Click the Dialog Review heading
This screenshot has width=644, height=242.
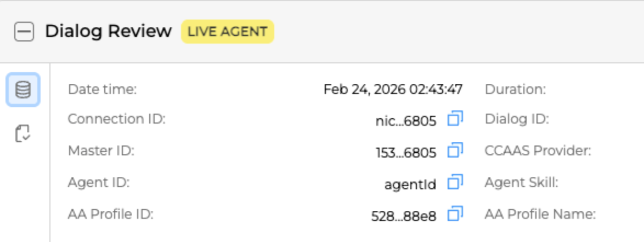click(108, 31)
